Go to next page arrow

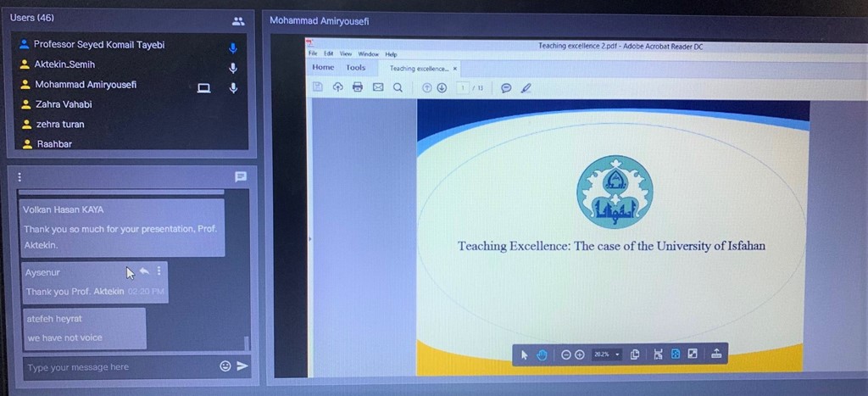pyautogui.click(x=442, y=87)
